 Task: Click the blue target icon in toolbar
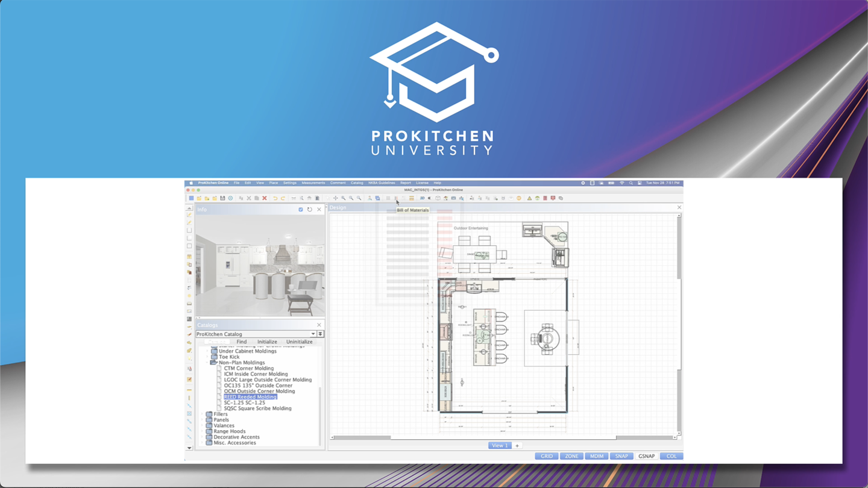(230, 198)
